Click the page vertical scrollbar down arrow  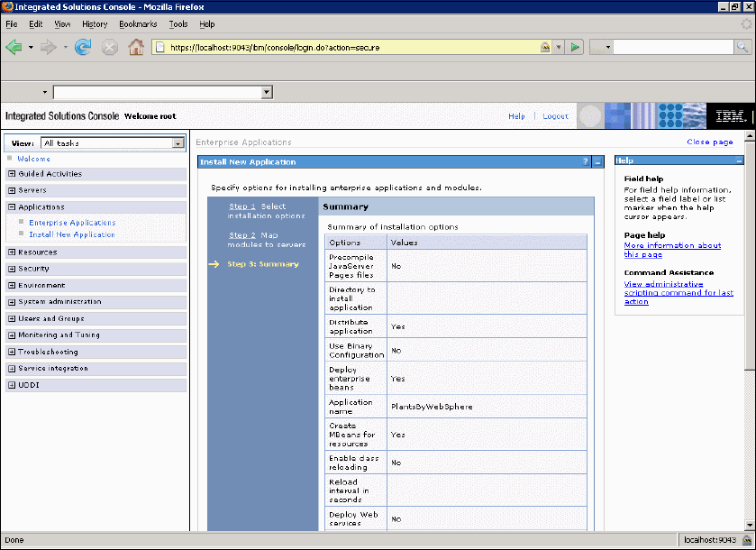pos(750,526)
